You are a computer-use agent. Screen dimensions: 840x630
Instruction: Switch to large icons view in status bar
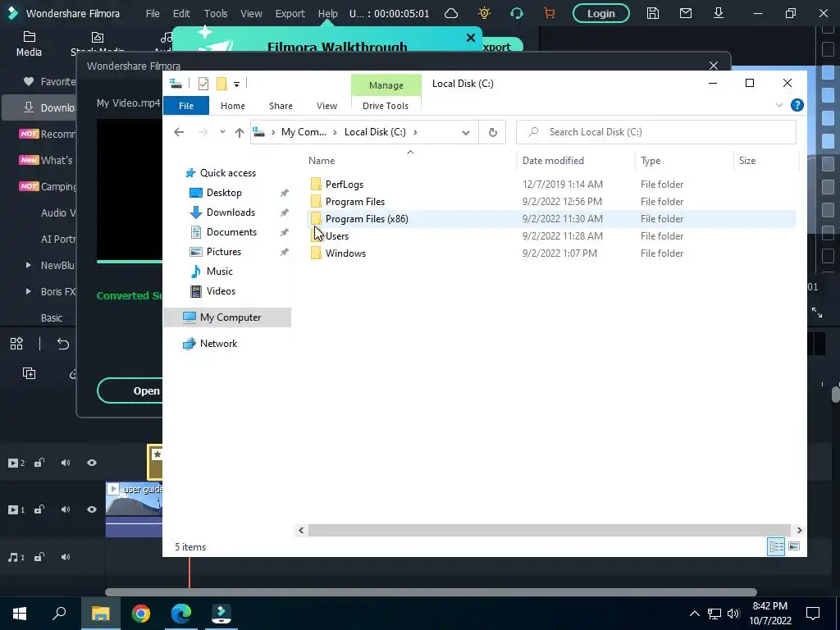click(794, 546)
